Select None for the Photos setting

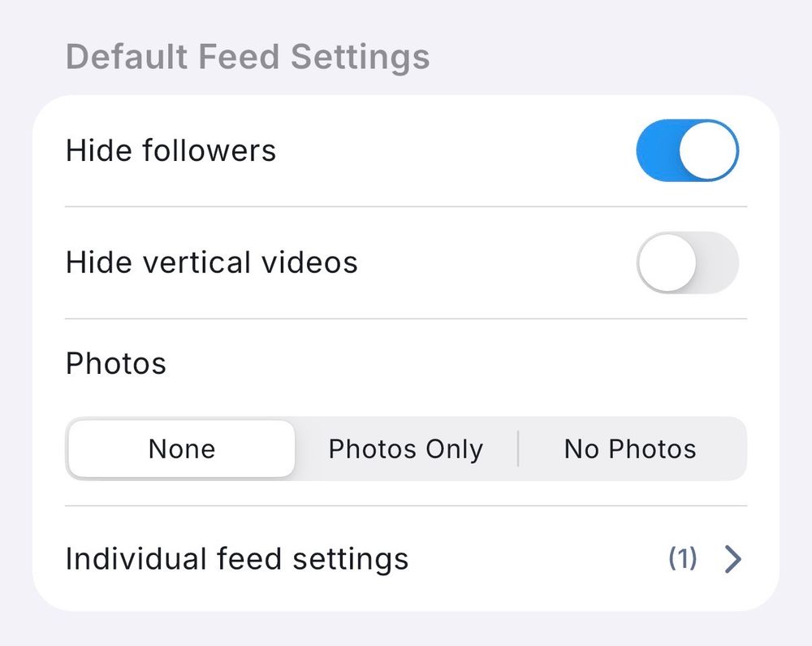(x=181, y=449)
